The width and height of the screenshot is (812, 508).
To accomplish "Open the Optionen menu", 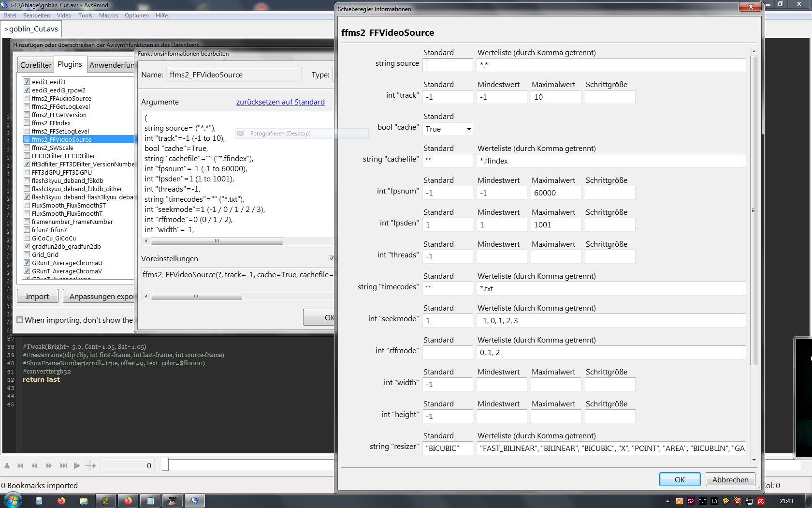I will 137,15.
